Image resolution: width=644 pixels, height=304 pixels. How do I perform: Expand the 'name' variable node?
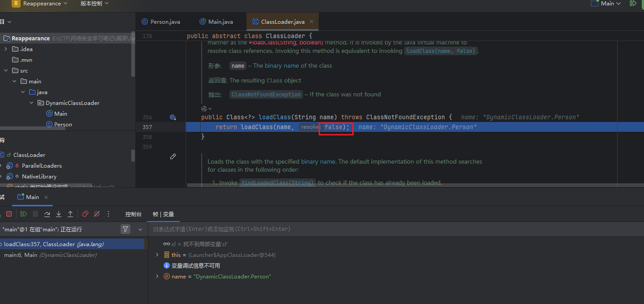point(157,276)
